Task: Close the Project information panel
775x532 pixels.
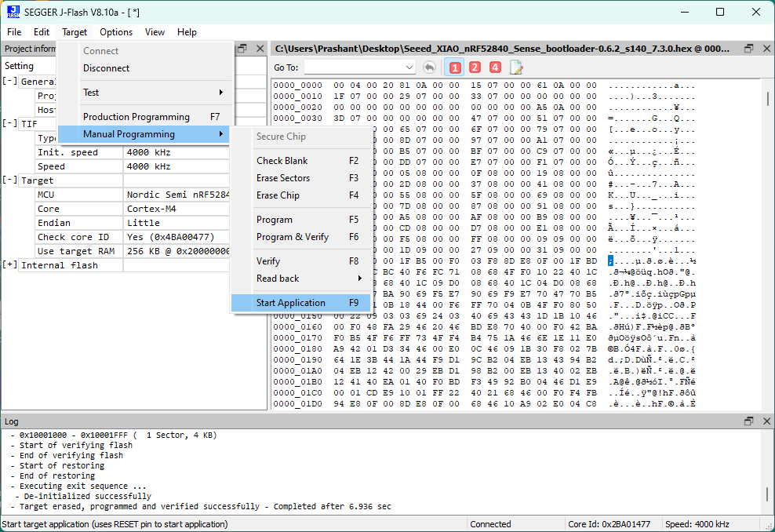Action: pyautogui.click(x=260, y=49)
